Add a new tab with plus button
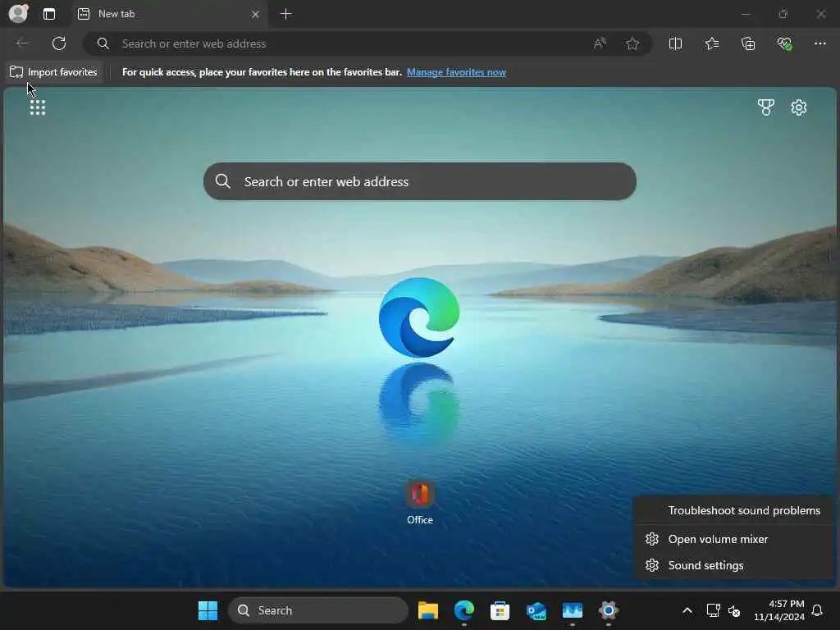 coord(286,14)
